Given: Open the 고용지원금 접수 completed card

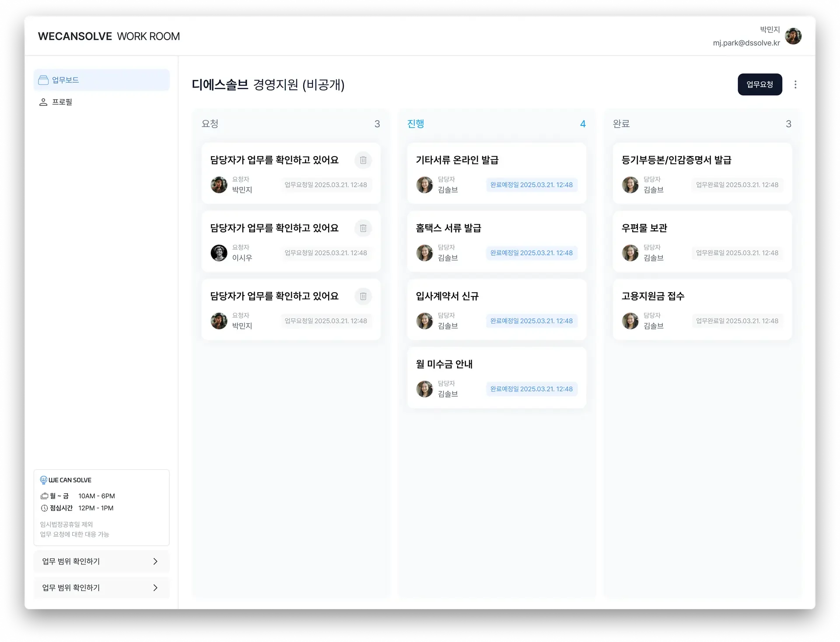Looking at the screenshot, I should tap(653, 296).
